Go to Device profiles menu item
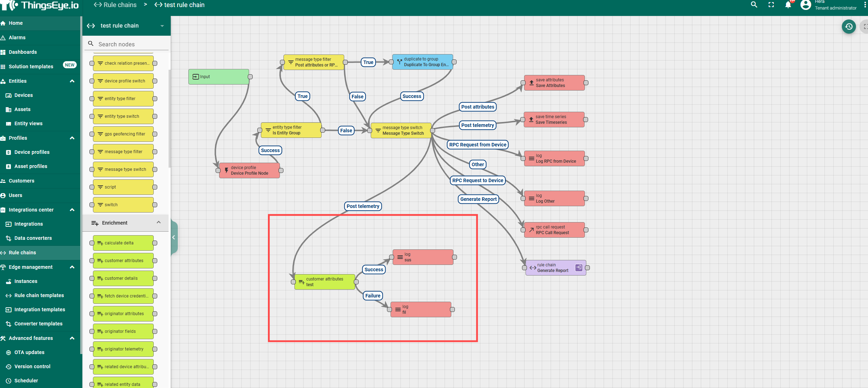 click(x=32, y=152)
